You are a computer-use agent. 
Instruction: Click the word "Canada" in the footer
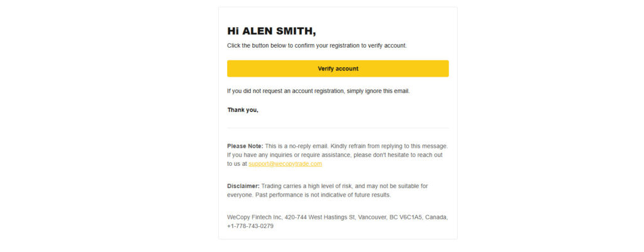click(436, 217)
